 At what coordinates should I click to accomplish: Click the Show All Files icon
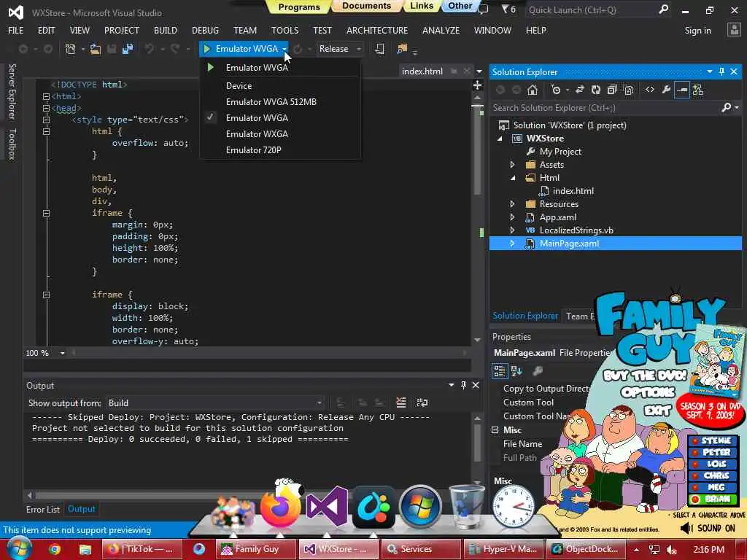(628, 90)
